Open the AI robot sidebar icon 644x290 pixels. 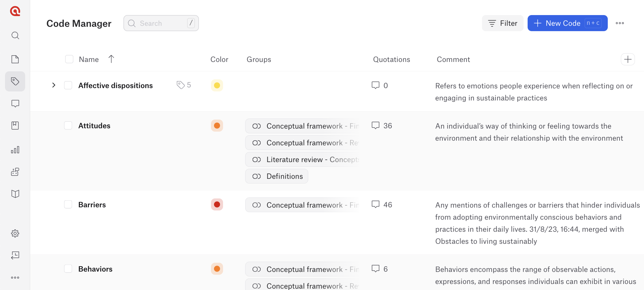[x=15, y=172]
